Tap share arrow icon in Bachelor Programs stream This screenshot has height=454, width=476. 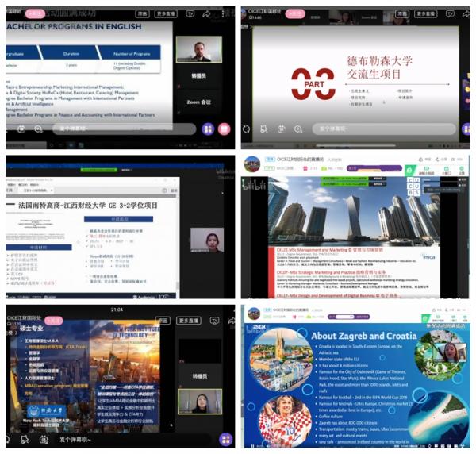(207, 14)
